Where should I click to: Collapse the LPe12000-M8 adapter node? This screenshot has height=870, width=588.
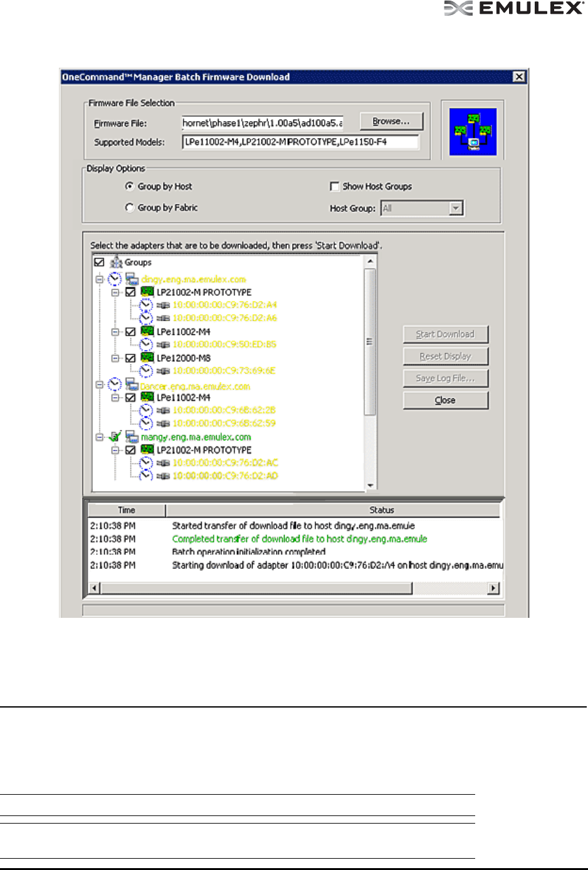tap(115, 358)
